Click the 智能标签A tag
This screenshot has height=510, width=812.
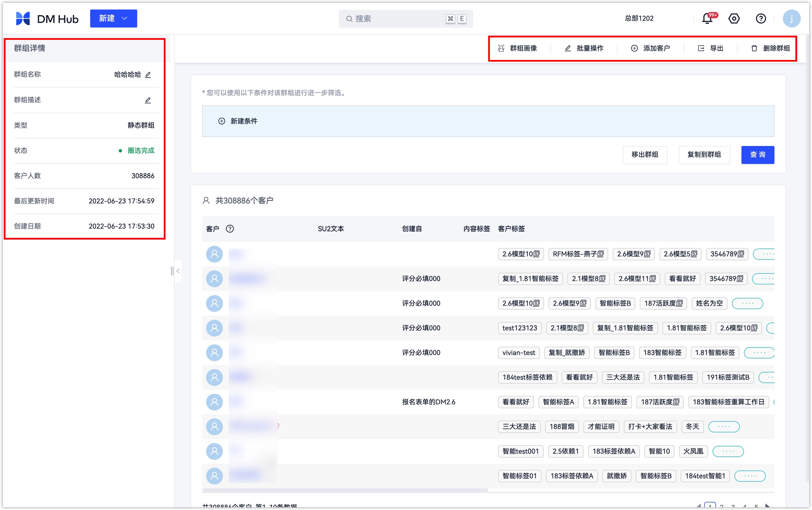click(558, 402)
